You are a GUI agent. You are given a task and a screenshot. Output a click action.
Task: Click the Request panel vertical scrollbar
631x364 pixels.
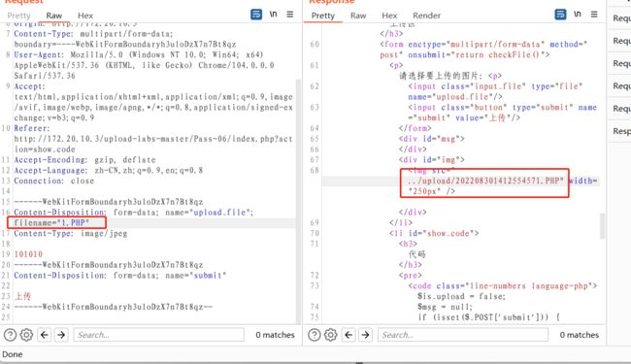299,201
